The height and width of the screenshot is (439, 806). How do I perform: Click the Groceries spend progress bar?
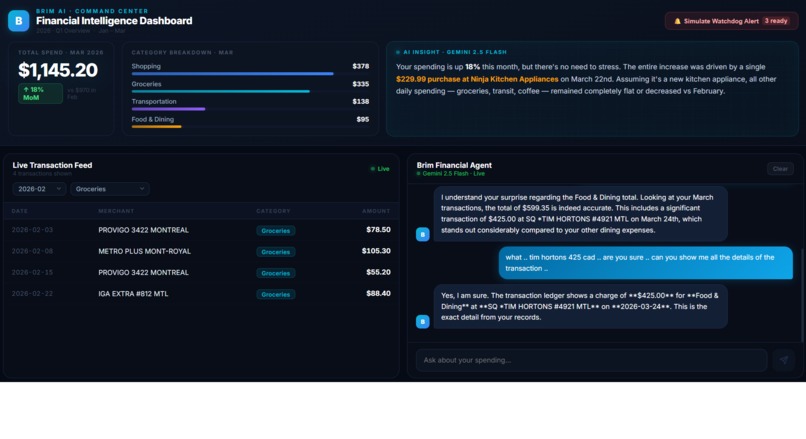pyautogui.click(x=221, y=92)
